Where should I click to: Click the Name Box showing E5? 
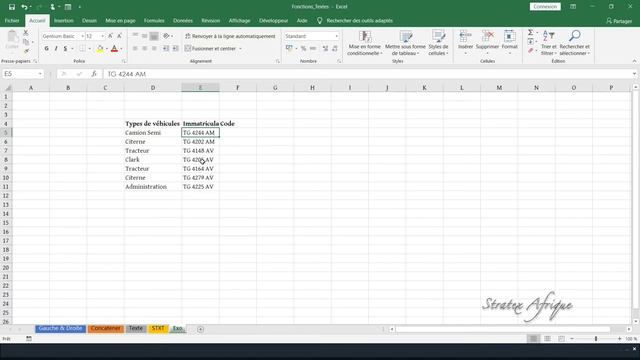(x=22, y=74)
